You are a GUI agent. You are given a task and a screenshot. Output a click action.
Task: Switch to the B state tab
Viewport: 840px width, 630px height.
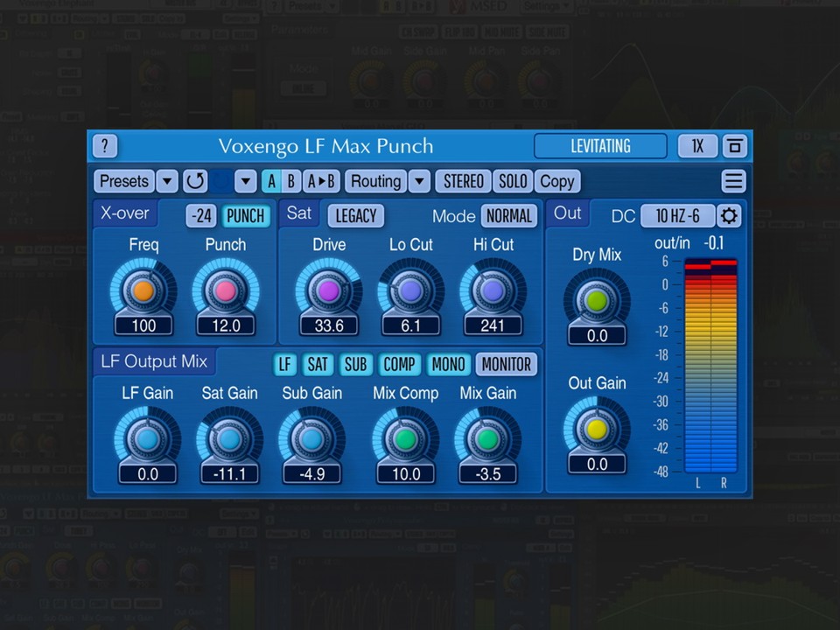pos(291,182)
